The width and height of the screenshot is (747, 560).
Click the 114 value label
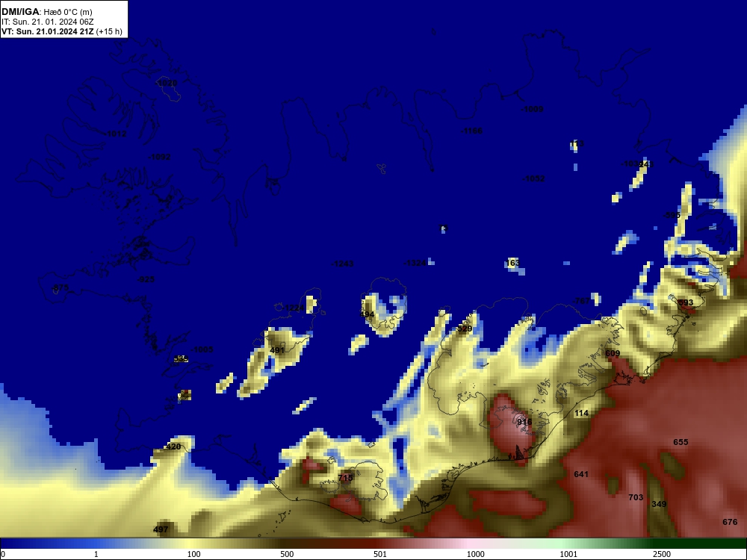click(x=581, y=413)
